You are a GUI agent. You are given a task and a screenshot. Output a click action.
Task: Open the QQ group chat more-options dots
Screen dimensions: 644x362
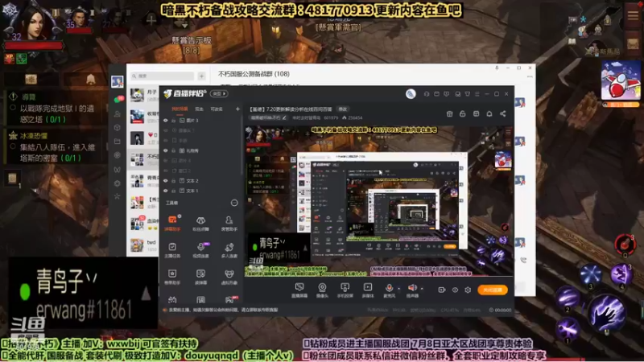(530, 76)
